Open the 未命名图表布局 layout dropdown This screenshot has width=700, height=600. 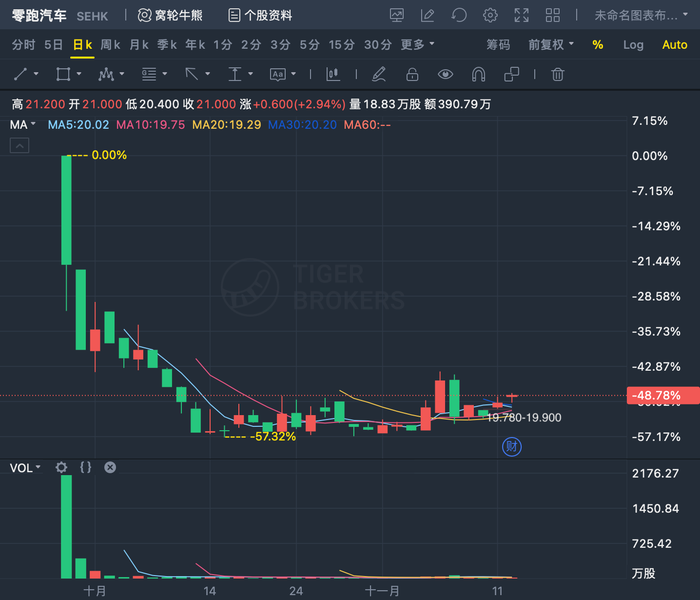pos(642,16)
